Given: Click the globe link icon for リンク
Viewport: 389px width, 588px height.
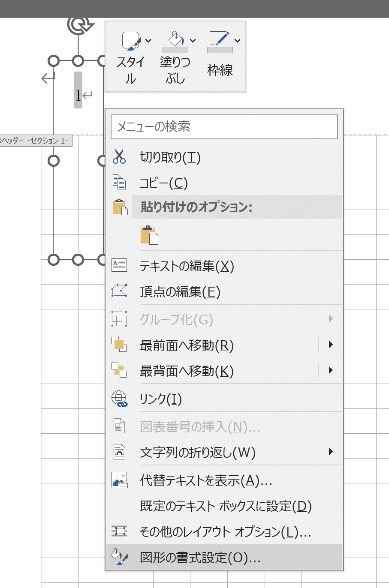Looking at the screenshot, I should click(119, 399).
